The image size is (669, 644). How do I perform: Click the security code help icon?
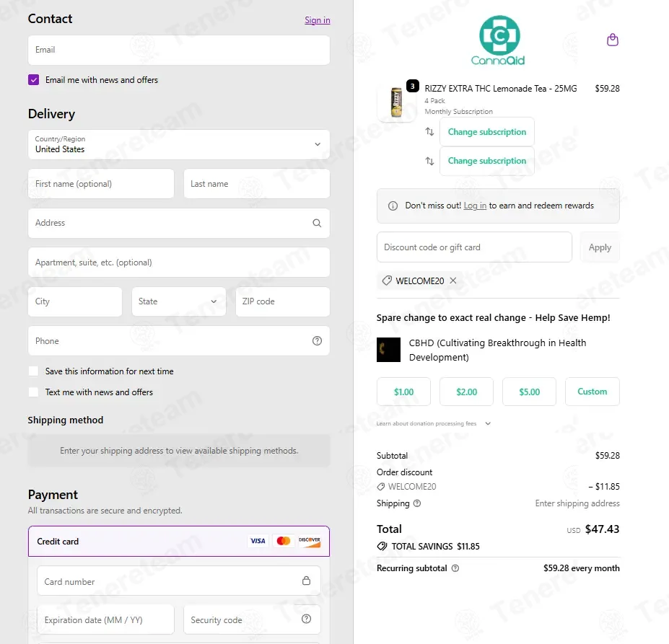click(306, 619)
